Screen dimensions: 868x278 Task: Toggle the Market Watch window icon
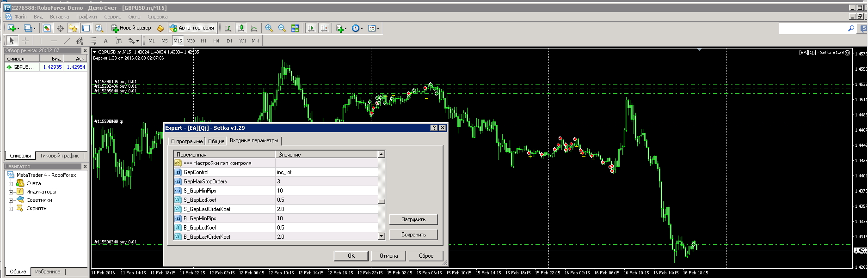click(47, 28)
